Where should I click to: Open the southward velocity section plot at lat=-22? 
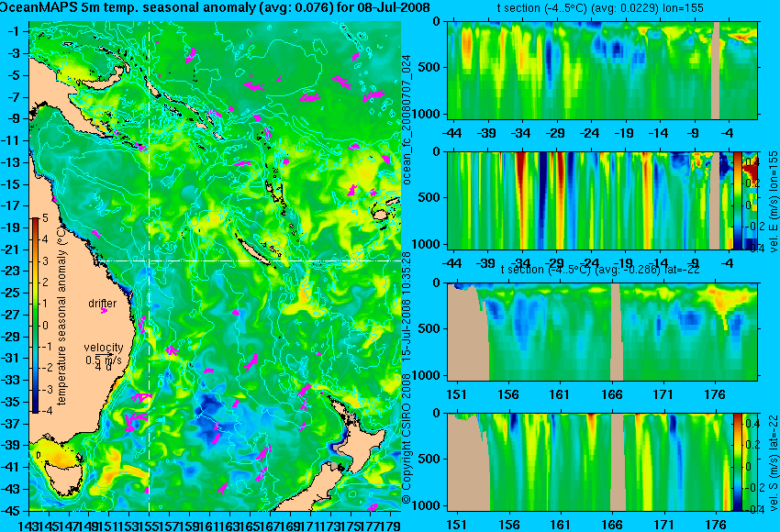click(x=602, y=462)
